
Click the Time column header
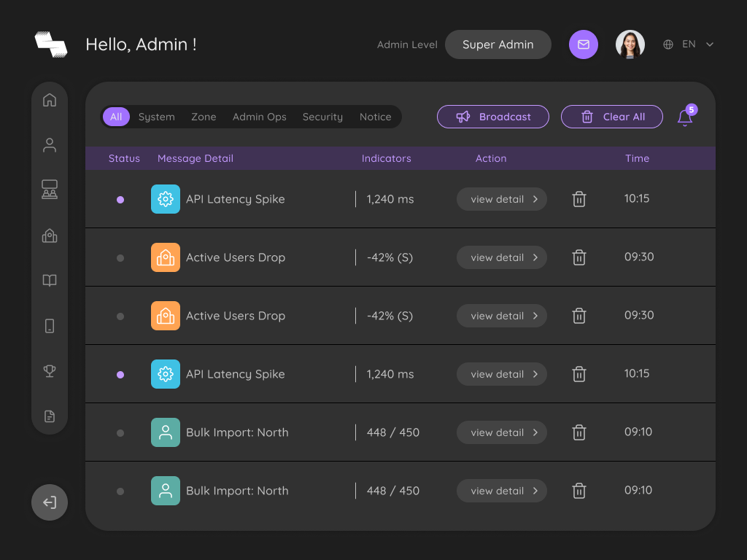pos(638,158)
